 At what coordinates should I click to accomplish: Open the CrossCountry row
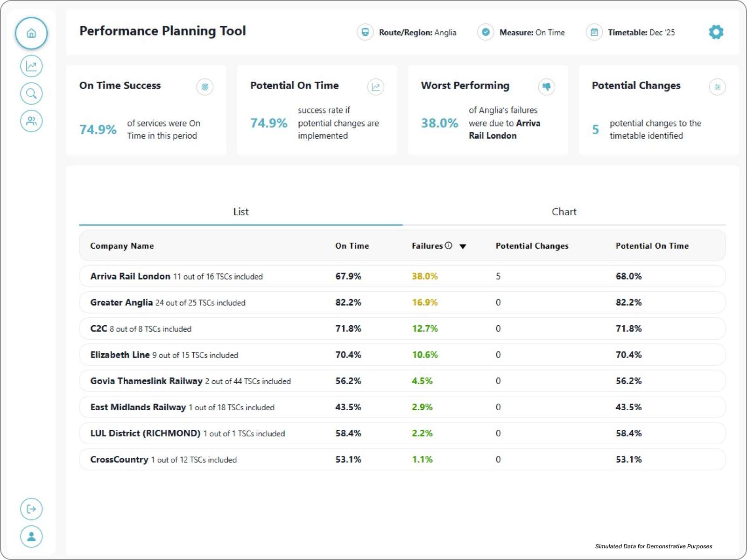(x=402, y=459)
